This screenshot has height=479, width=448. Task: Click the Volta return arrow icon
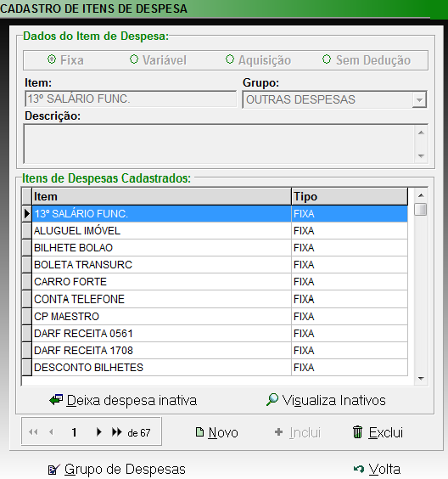359,469
